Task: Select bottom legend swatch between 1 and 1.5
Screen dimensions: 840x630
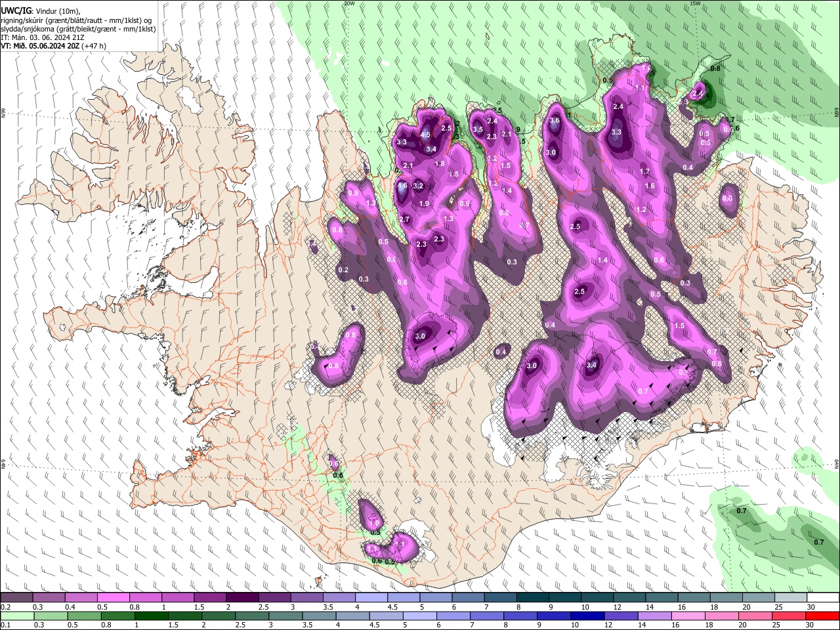Action: pos(151,616)
